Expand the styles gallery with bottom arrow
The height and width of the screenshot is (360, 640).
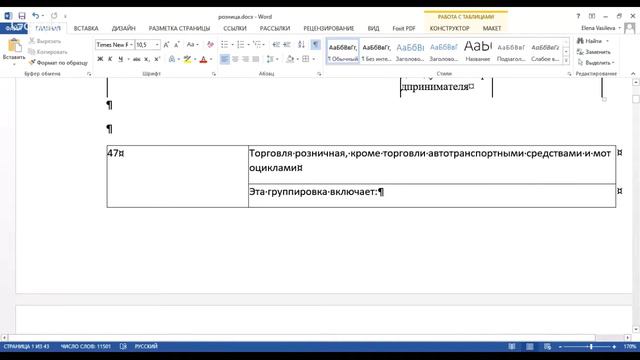566,60
